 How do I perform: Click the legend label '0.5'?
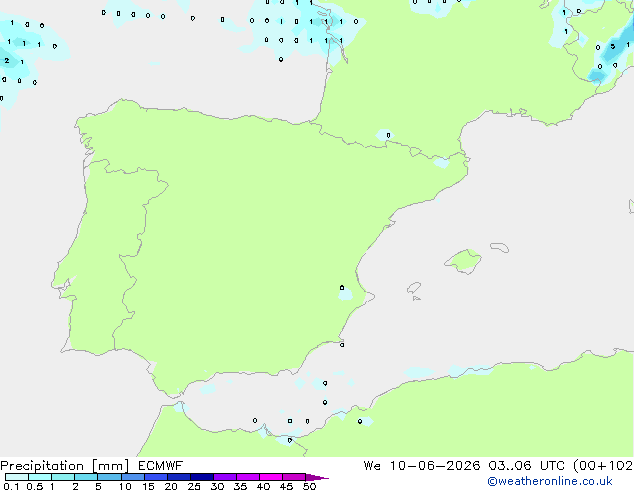tap(35, 486)
